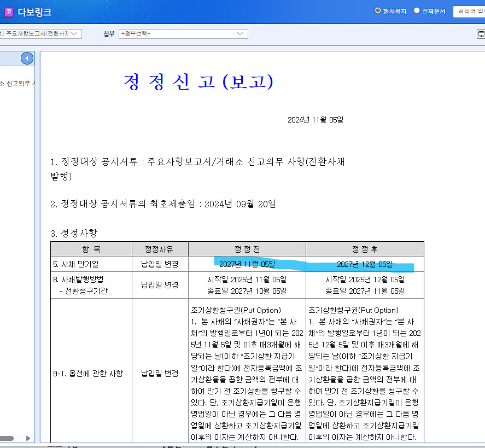
Task: Open the 신고의무 사항 item in the contents tree
Action: pos(17,84)
